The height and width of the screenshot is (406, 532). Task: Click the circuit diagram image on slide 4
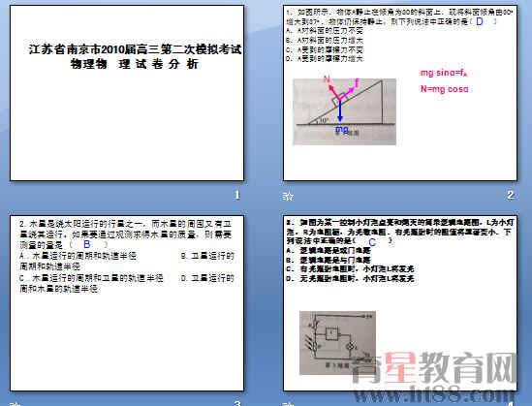click(337, 343)
